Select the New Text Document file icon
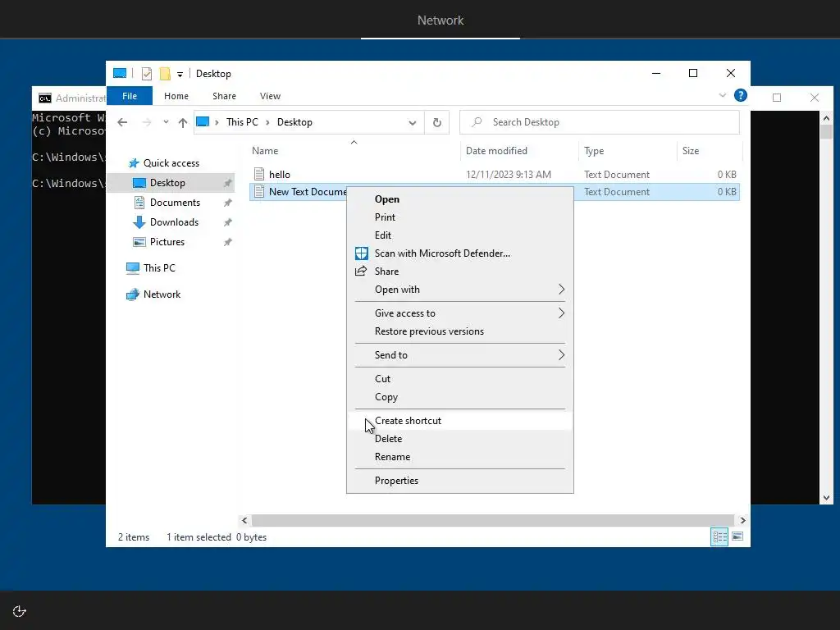This screenshot has height=630, width=840. pyautogui.click(x=259, y=191)
